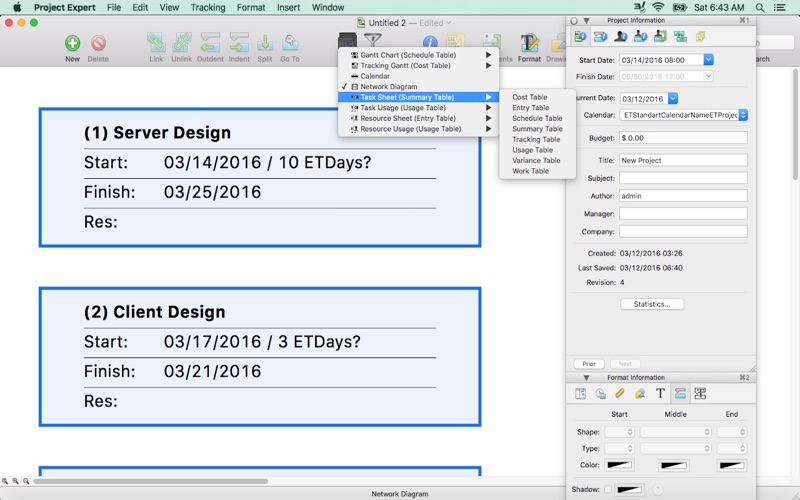800x500 pixels.
Task: Click the Indent toolbar icon
Action: 239,43
